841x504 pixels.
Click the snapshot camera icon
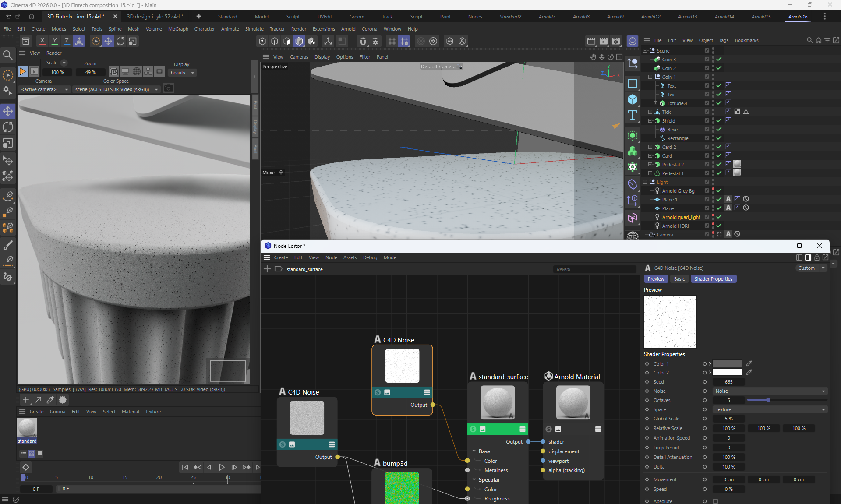(x=169, y=89)
